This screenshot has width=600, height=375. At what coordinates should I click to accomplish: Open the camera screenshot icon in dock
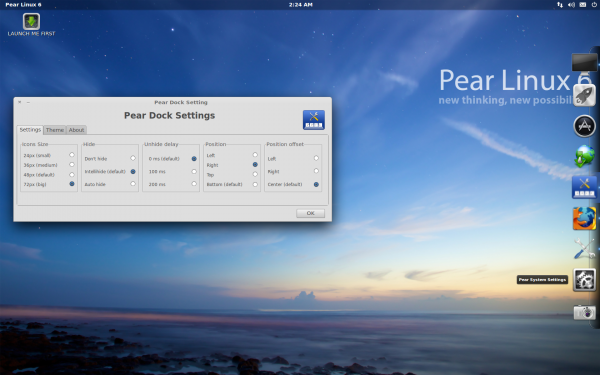click(x=584, y=312)
